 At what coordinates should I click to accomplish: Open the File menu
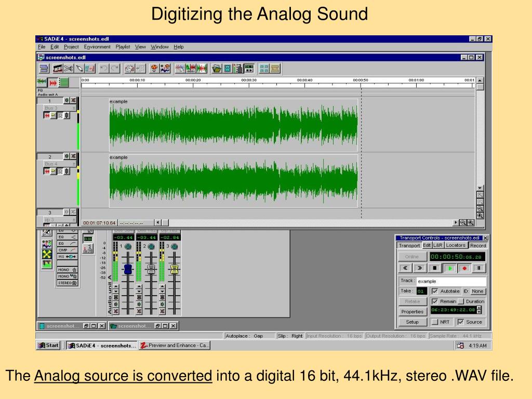[x=42, y=47]
